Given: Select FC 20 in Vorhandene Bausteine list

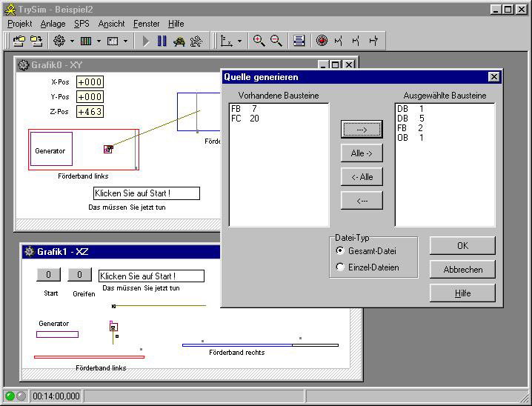Looking at the screenshot, I should point(245,119).
